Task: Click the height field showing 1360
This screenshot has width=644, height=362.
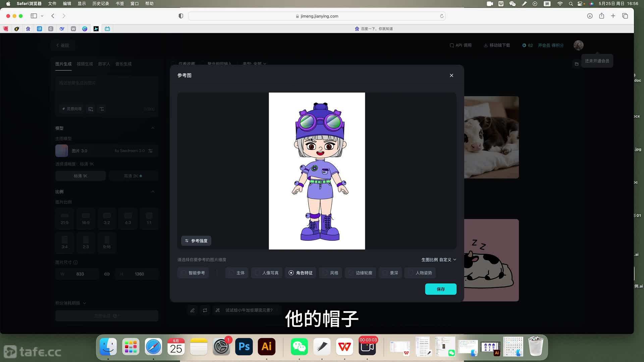Action: pyautogui.click(x=137, y=274)
